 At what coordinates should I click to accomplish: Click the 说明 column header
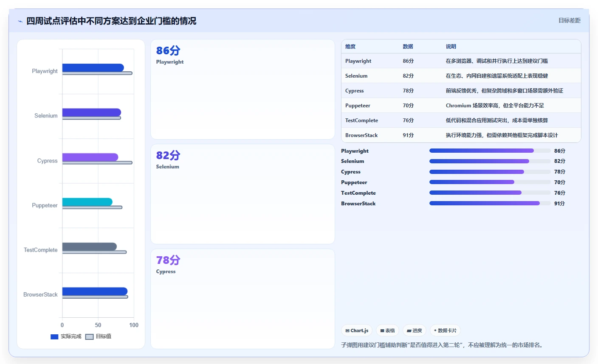click(x=451, y=47)
